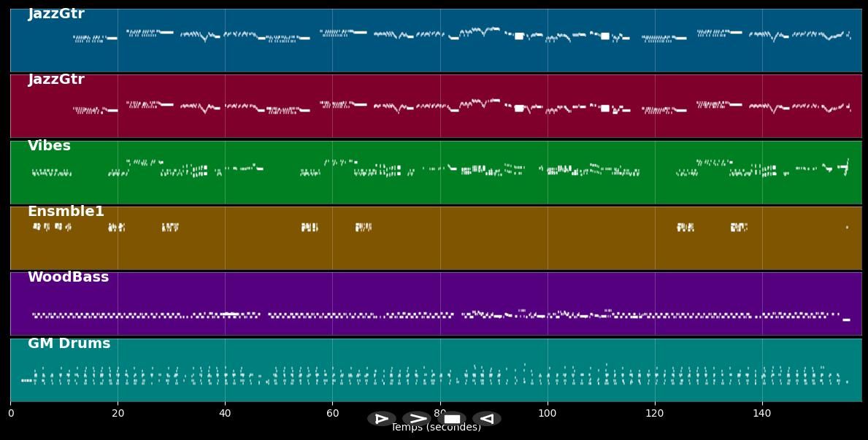Select the JazzGtr label on maroon track
Screen dimensions: 868x440
point(56,80)
